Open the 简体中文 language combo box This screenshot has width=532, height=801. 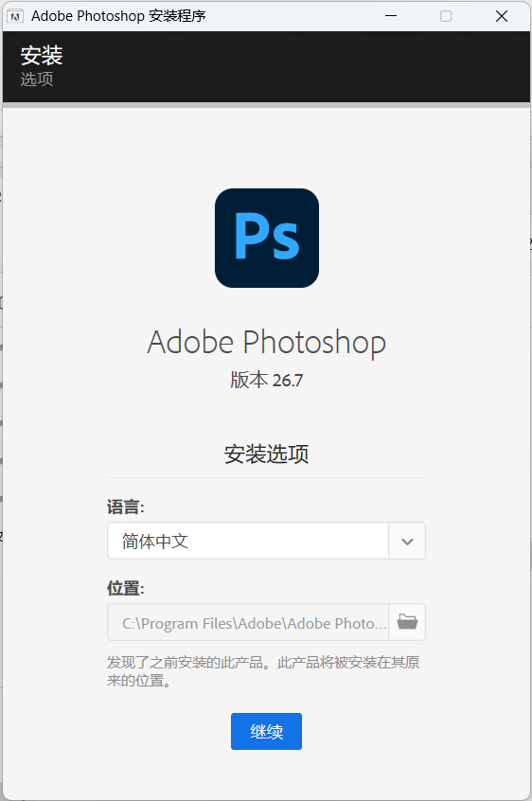[x=266, y=541]
